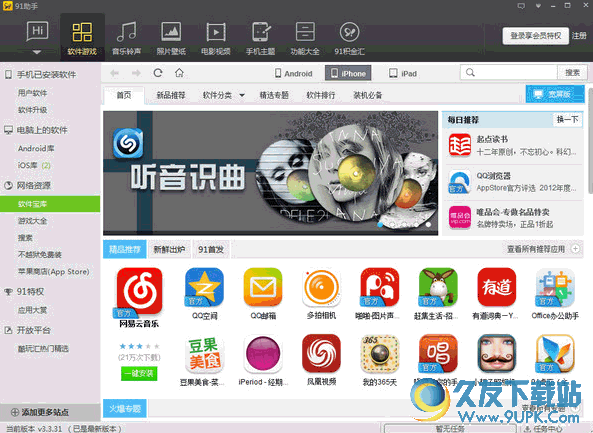
Task: Open QQ浏览器 recommendation icon
Action: tap(460, 182)
